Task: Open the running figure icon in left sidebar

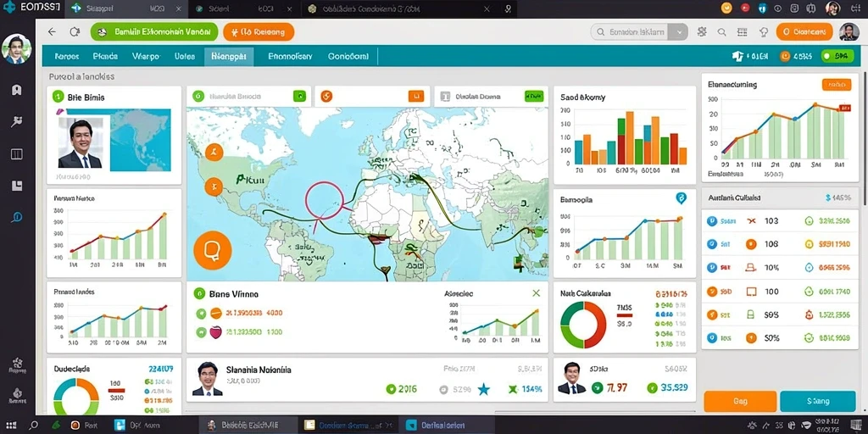Action: click(x=17, y=122)
